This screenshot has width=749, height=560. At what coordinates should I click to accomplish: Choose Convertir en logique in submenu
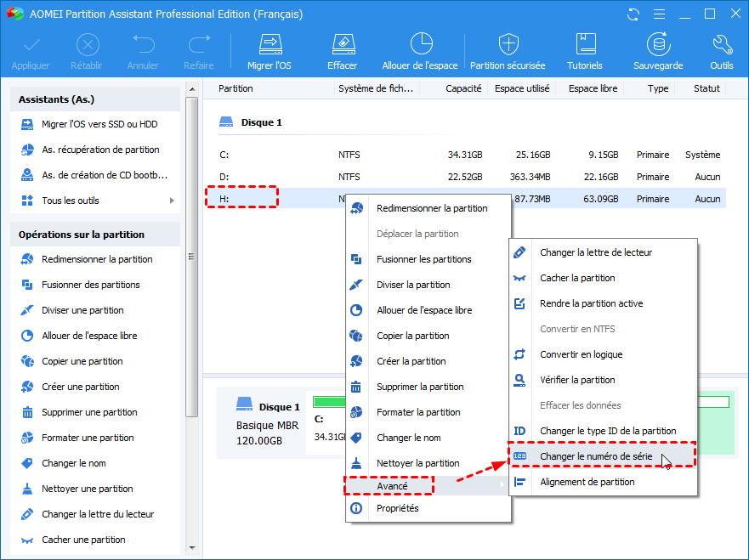[603, 354]
